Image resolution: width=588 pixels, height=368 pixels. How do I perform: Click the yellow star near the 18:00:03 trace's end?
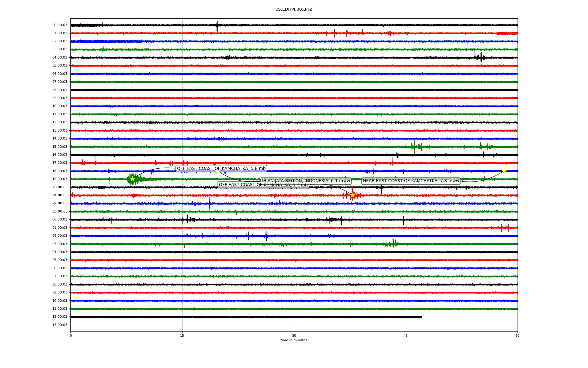click(504, 171)
